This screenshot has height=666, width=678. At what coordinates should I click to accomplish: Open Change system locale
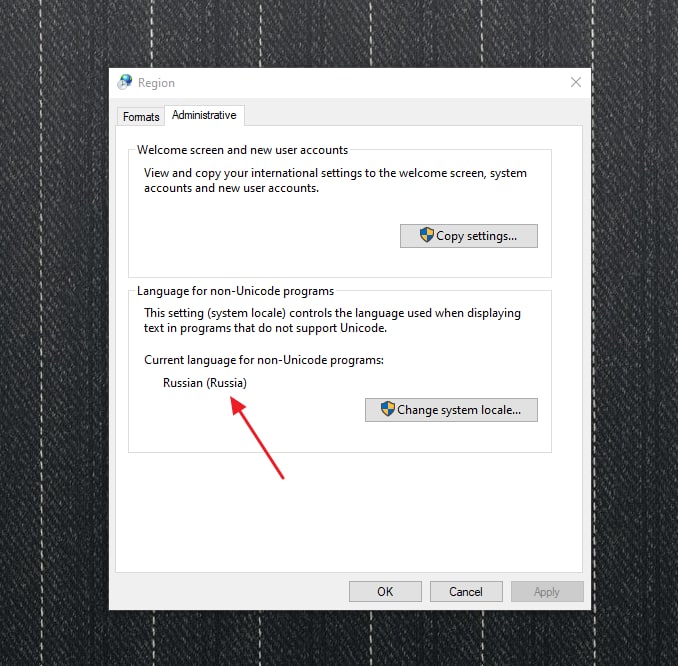(x=451, y=410)
